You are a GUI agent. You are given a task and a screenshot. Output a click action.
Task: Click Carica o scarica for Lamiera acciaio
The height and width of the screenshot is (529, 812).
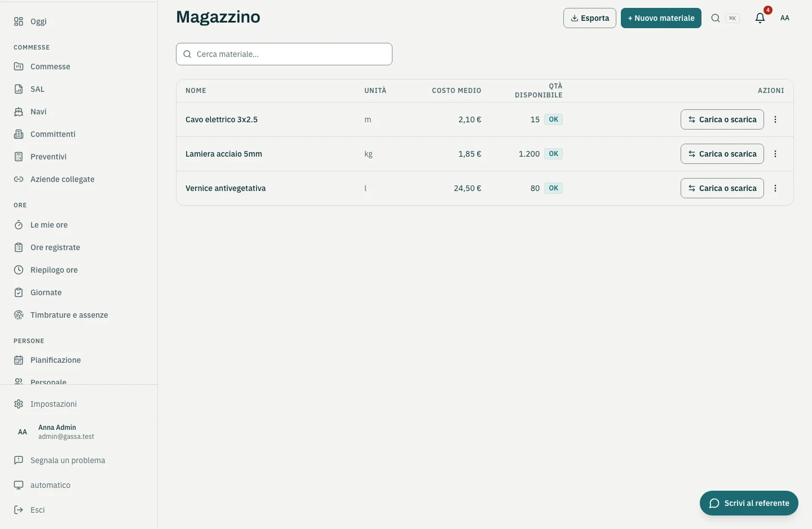click(722, 154)
